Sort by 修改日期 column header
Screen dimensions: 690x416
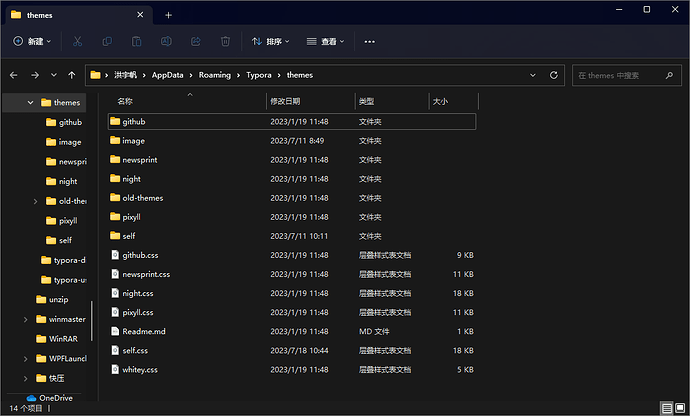point(311,101)
